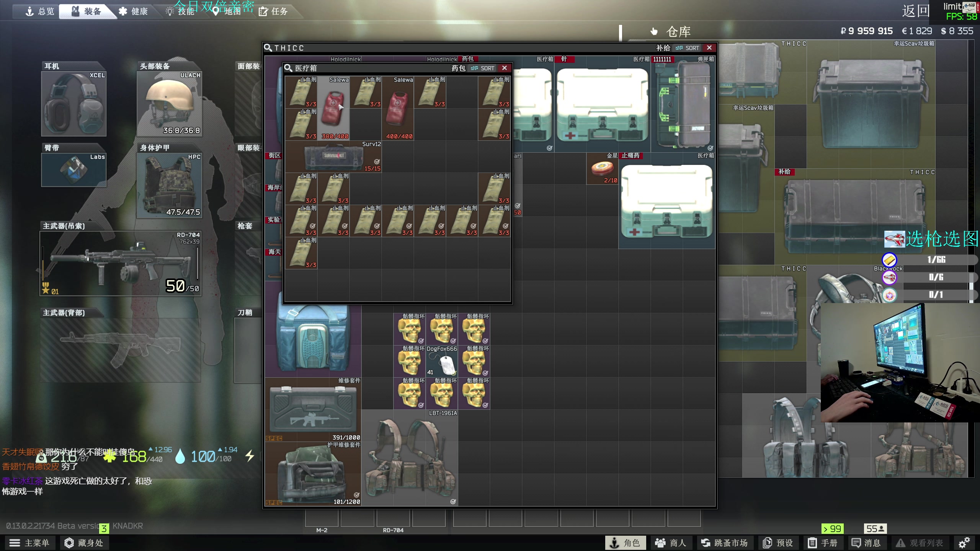This screenshot has width=980, height=551.
Task: Select the Surv12 surgical kit
Action: (x=333, y=156)
